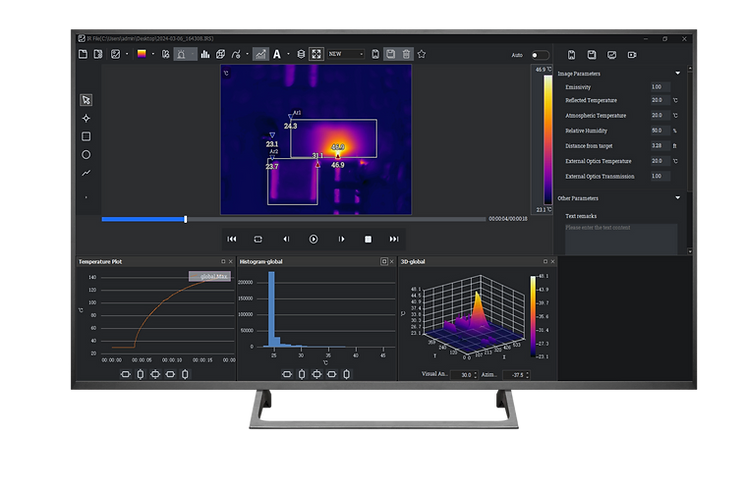Select the polyline measurement tool
Viewport: 745px width, 485px height.
click(86, 172)
